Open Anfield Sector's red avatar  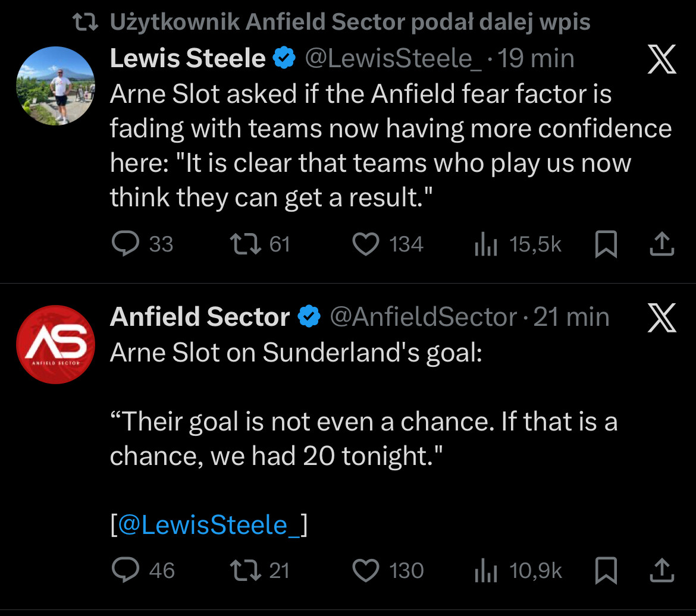click(55, 344)
